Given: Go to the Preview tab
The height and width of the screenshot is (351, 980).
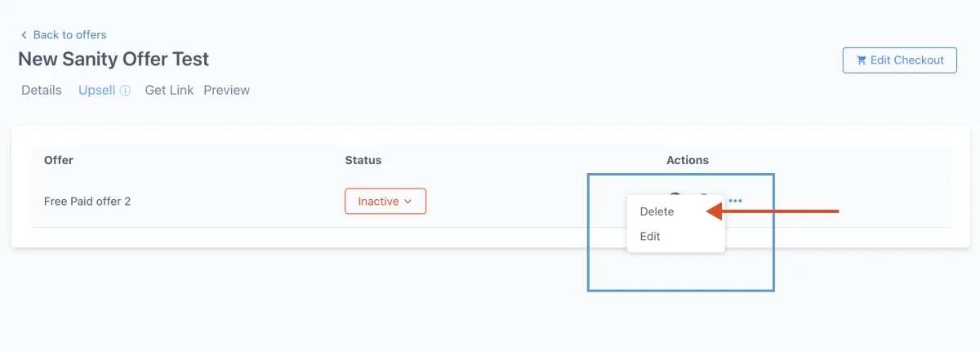Looking at the screenshot, I should [x=226, y=91].
